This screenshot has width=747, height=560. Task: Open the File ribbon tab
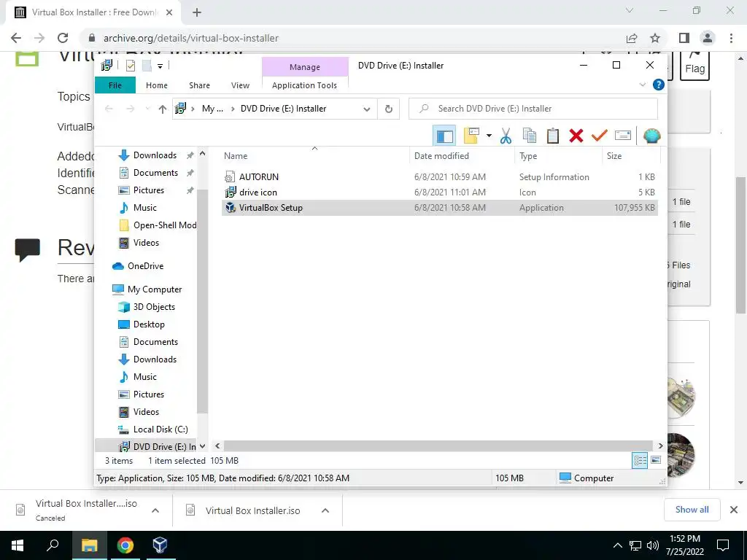point(115,85)
